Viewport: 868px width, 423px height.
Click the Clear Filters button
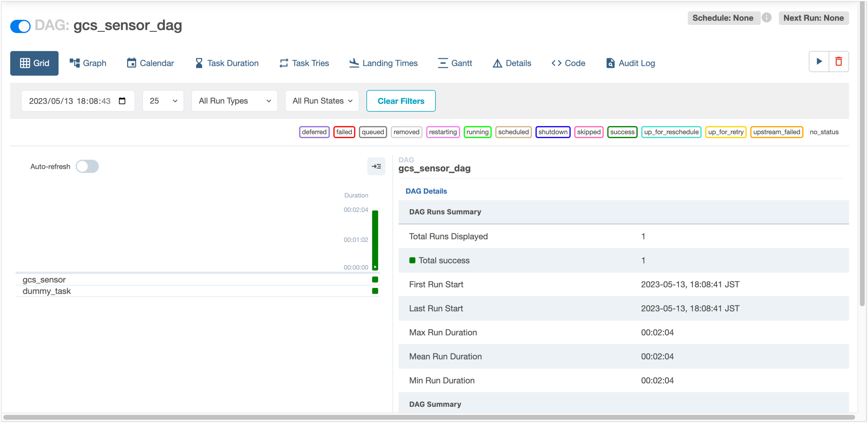(401, 101)
